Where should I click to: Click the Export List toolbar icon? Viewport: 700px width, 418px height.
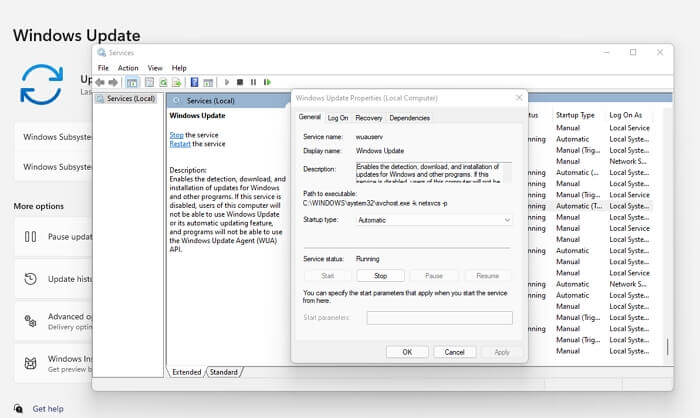177,82
